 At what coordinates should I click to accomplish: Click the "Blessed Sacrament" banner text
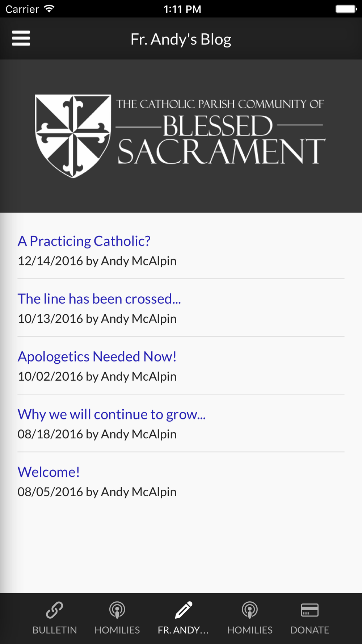pos(221,139)
